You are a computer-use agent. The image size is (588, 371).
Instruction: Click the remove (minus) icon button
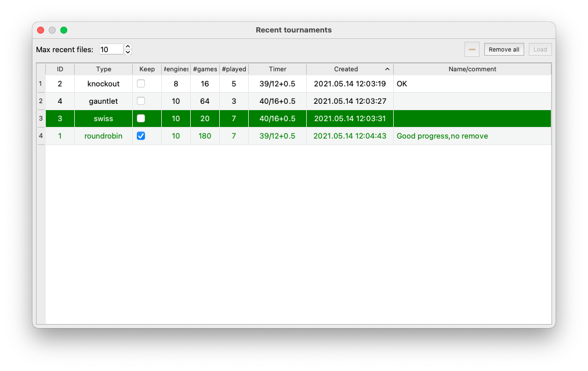point(472,50)
